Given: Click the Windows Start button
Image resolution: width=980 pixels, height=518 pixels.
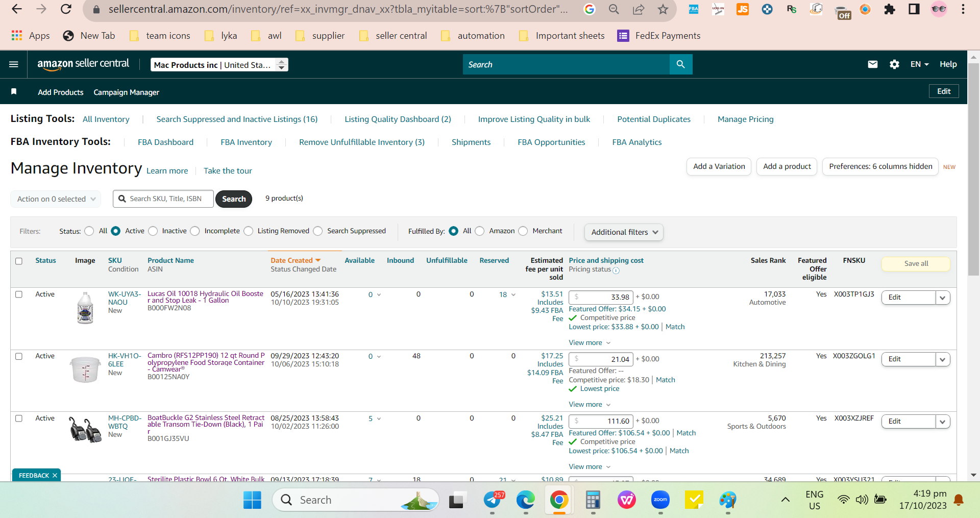Looking at the screenshot, I should click(x=252, y=500).
